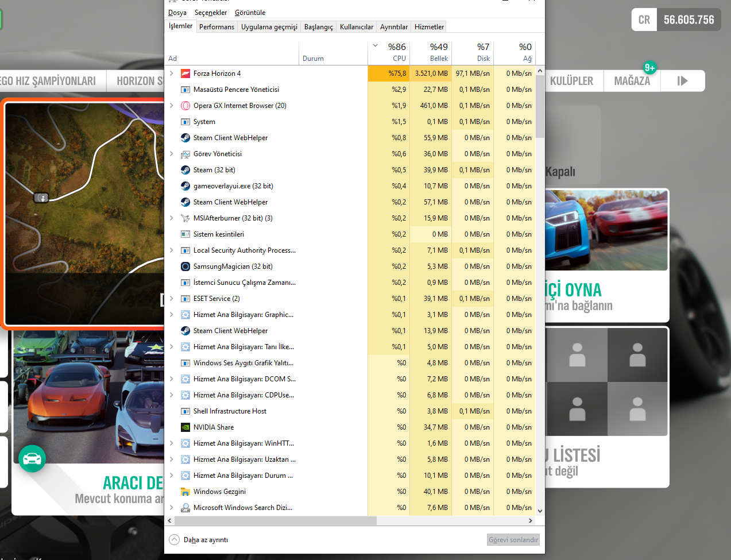Click the scroll right arrow at list bottom
731x560 pixels.
(531, 520)
